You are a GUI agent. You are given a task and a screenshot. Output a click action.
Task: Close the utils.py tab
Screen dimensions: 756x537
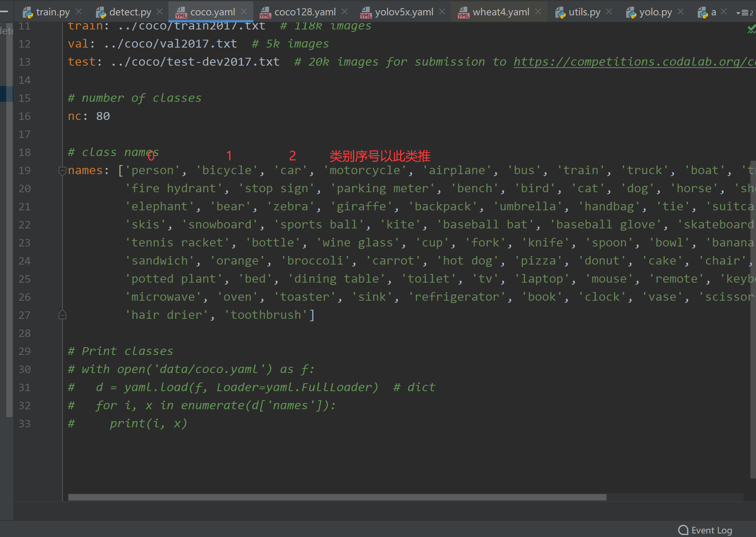[x=609, y=12]
